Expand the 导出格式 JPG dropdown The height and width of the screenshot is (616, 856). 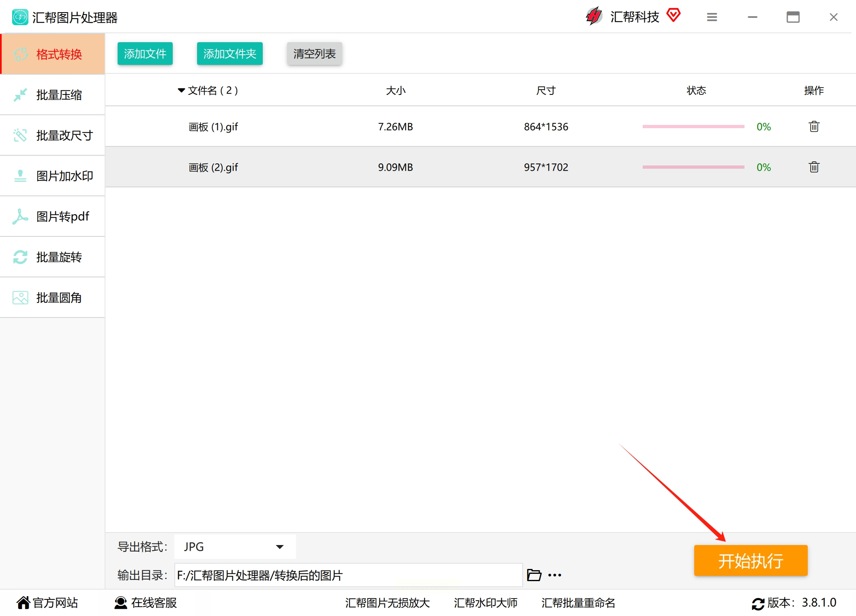tap(235, 547)
